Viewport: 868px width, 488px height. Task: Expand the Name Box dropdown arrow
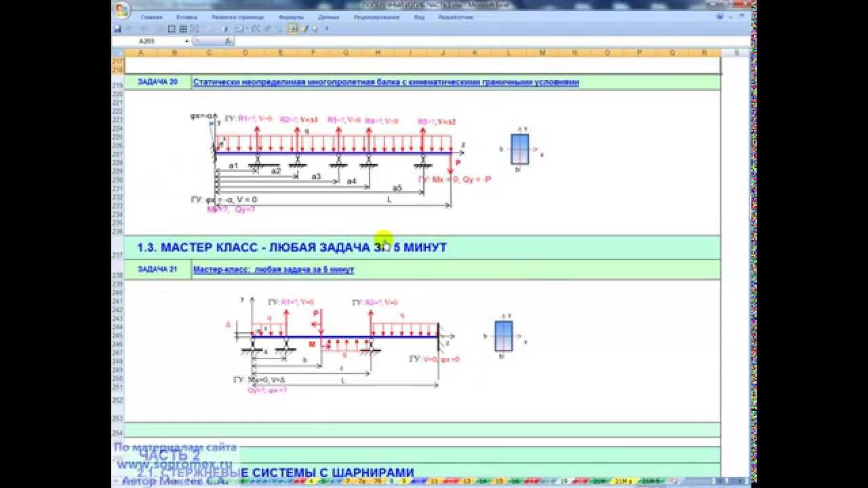[186, 41]
